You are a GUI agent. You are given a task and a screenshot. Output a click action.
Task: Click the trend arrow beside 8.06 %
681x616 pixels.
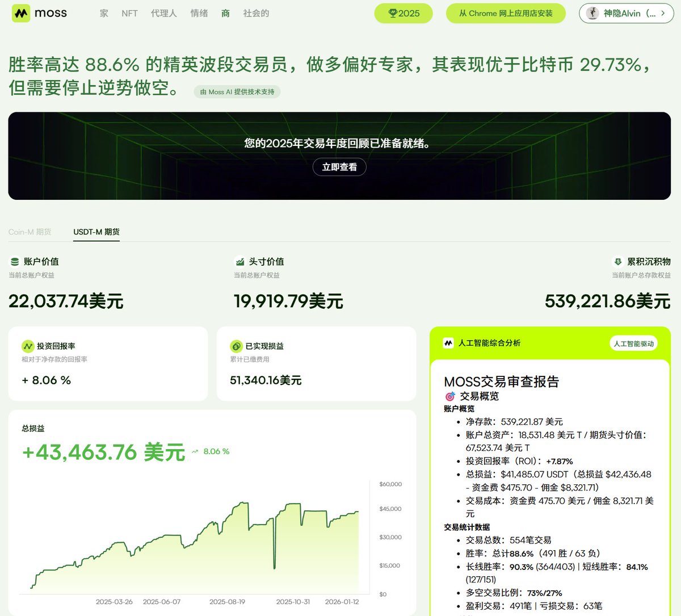pos(195,451)
